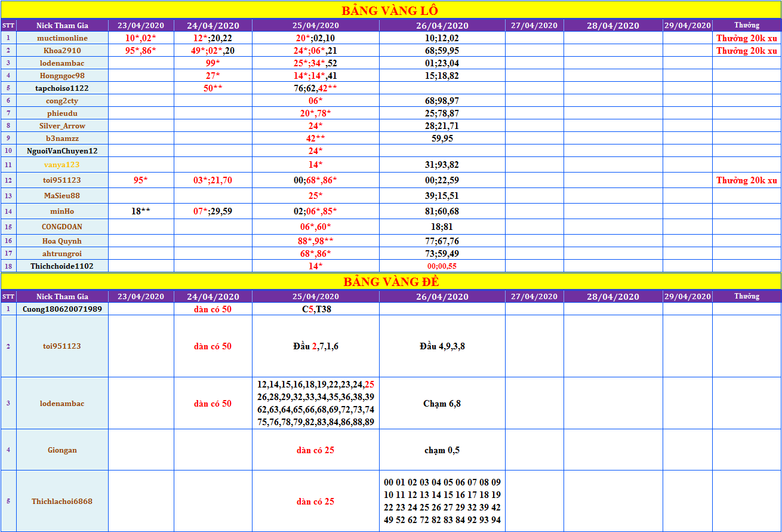This screenshot has width=782, height=532.
Task: Select the C5,T38 cell
Action: click(316, 309)
